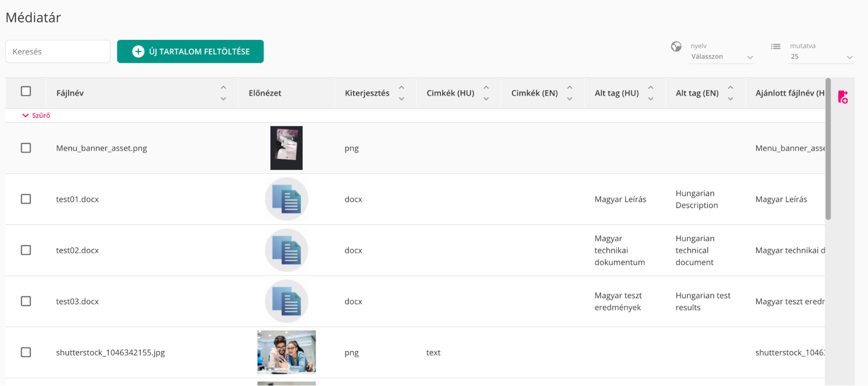Screen dimensions: 868x386
Task: Check the shutterstock_1046342155.jpg row checkbox
Action: coord(26,352)
